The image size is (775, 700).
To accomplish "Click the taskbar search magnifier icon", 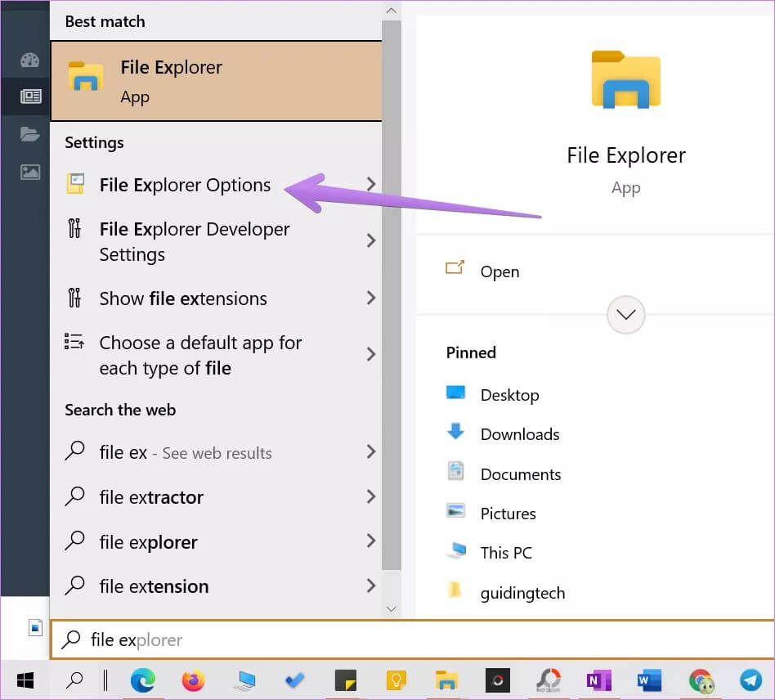I will click(74, 680).
